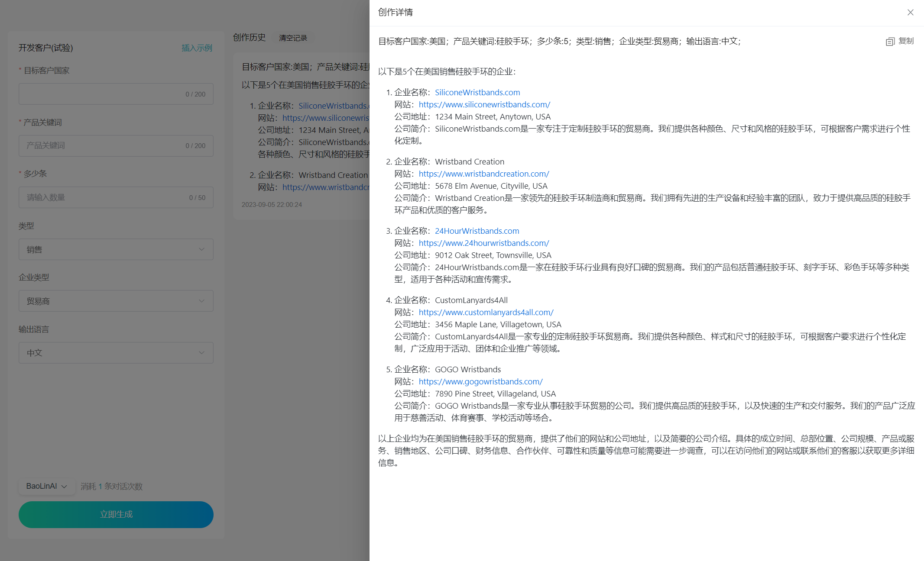Click the 立即生成 generate button
The height and width of the screenshot is (561, 924).
[116, 515]
